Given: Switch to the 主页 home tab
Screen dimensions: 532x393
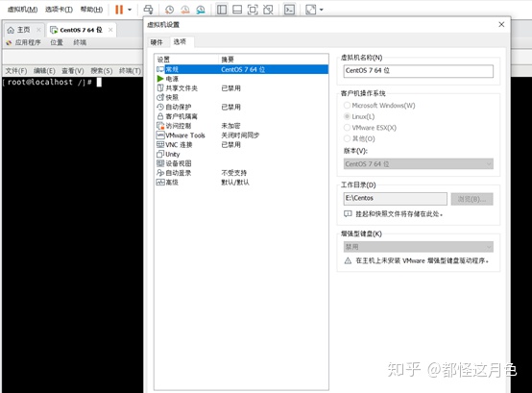Looking at the screenshot, I should pyautogui.click(x=23, y=30).
